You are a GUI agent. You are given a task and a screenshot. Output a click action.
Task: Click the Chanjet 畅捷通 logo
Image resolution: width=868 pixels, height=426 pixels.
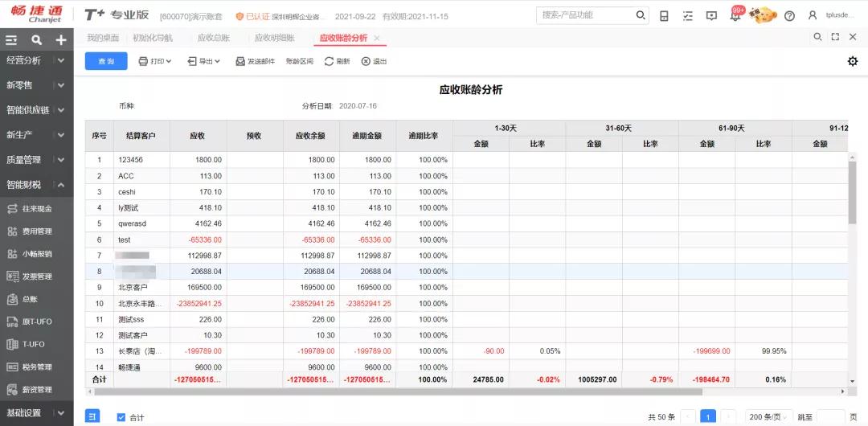pyautogui.click(x=36, y=14)
